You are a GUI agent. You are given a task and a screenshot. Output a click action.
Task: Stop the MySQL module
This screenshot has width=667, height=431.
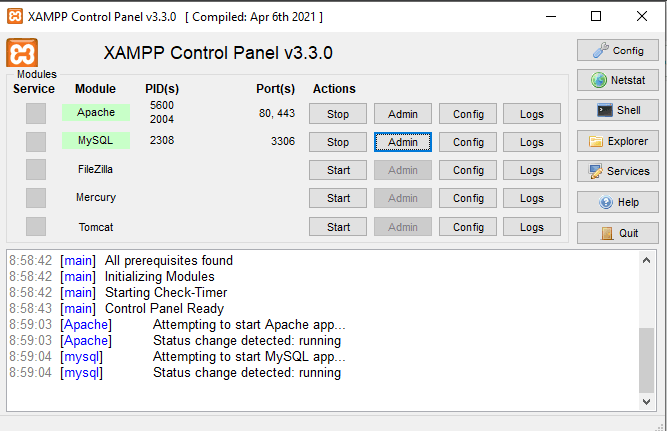[x=338, y=142]
